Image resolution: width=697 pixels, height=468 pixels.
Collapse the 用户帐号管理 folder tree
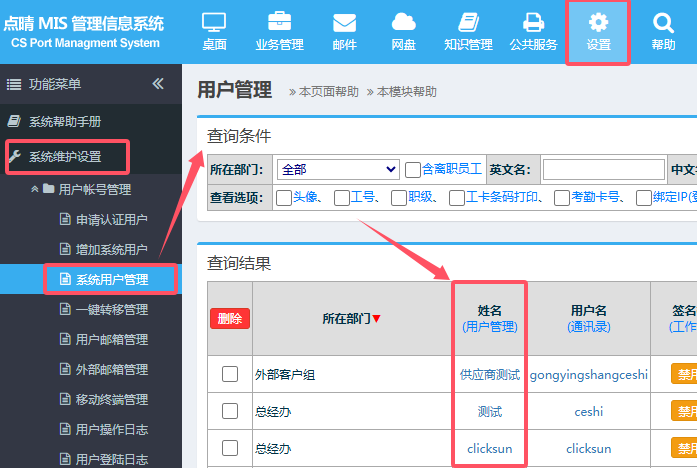tap(36, 189)
